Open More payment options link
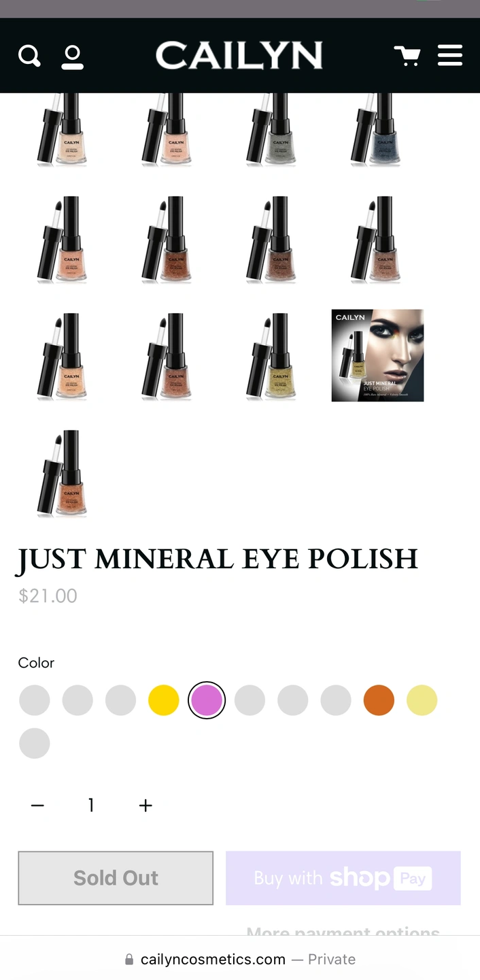 (x=343, y=930)
